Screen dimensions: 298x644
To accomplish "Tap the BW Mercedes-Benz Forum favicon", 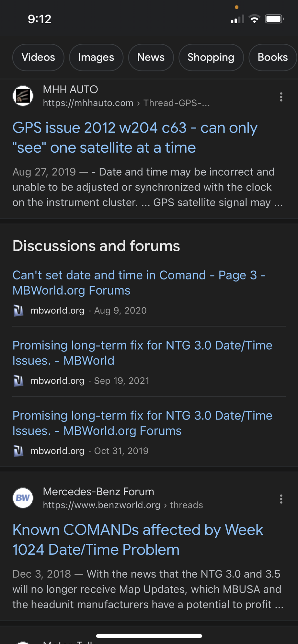I will coord(23,498).
